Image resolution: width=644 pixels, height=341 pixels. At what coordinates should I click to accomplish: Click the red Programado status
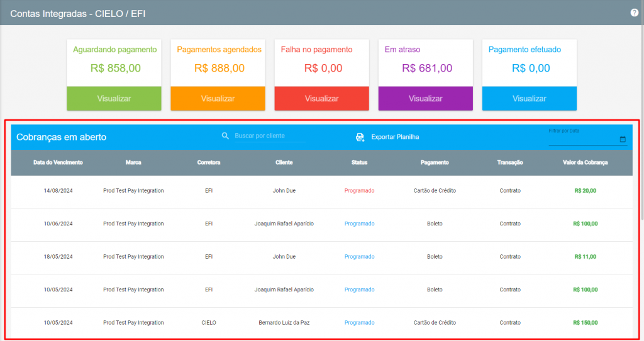[359, 191]
